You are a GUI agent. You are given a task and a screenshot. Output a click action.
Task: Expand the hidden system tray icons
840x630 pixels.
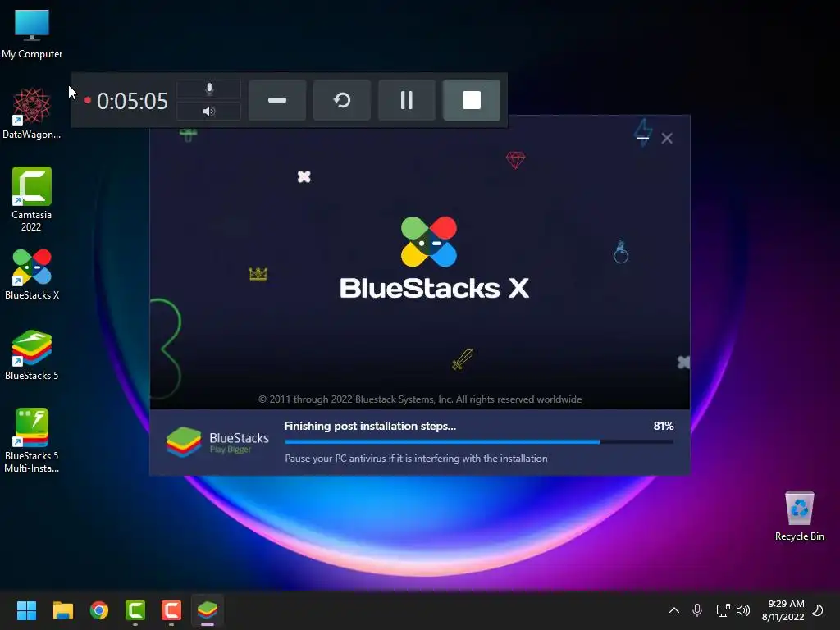(x=674, y=610)
